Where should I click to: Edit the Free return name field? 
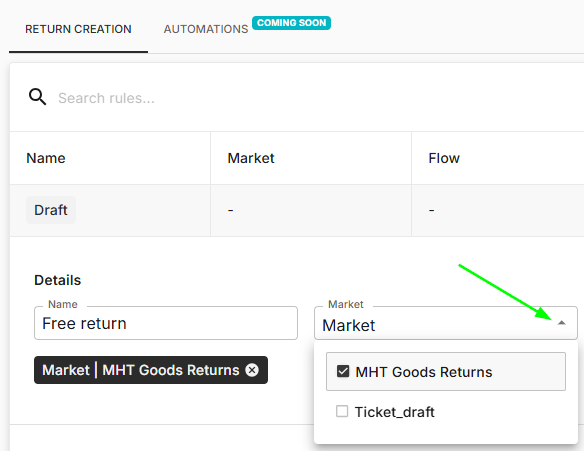pyautogui.click(x=166, y=323)
